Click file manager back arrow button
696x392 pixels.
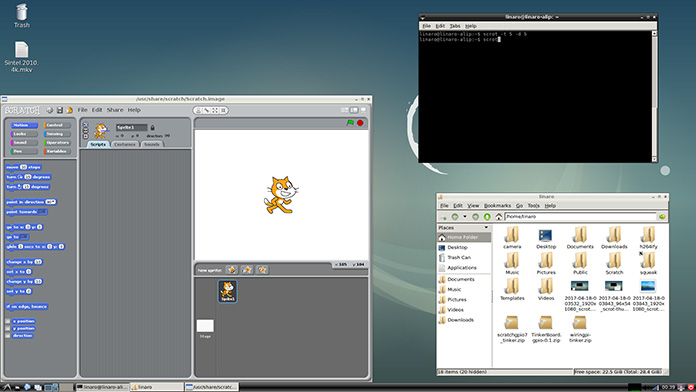tap(455, 217)
